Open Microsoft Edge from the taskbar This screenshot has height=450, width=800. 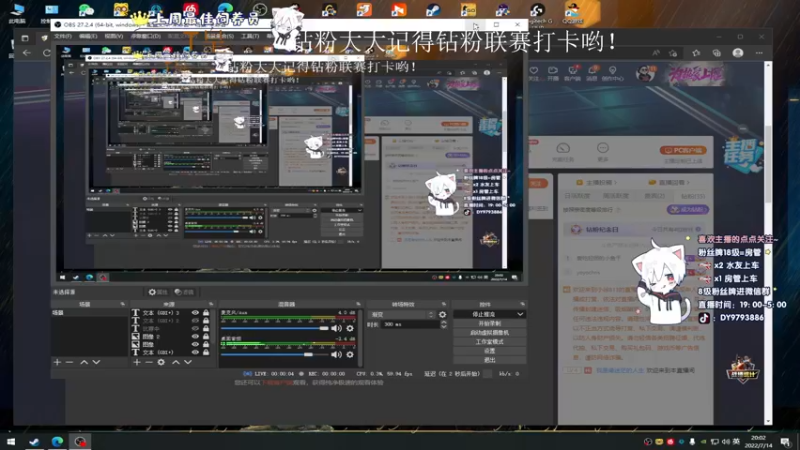coord(57,441)
